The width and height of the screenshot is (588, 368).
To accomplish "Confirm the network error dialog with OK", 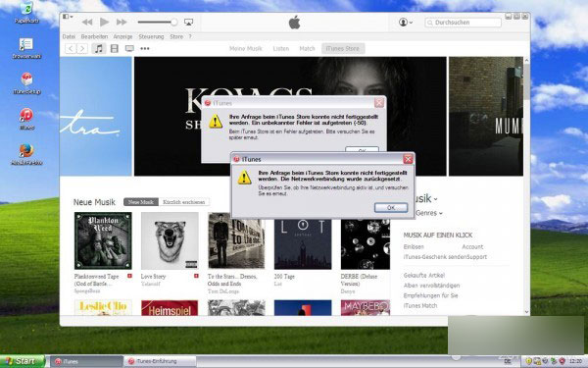I will [391, 208].
